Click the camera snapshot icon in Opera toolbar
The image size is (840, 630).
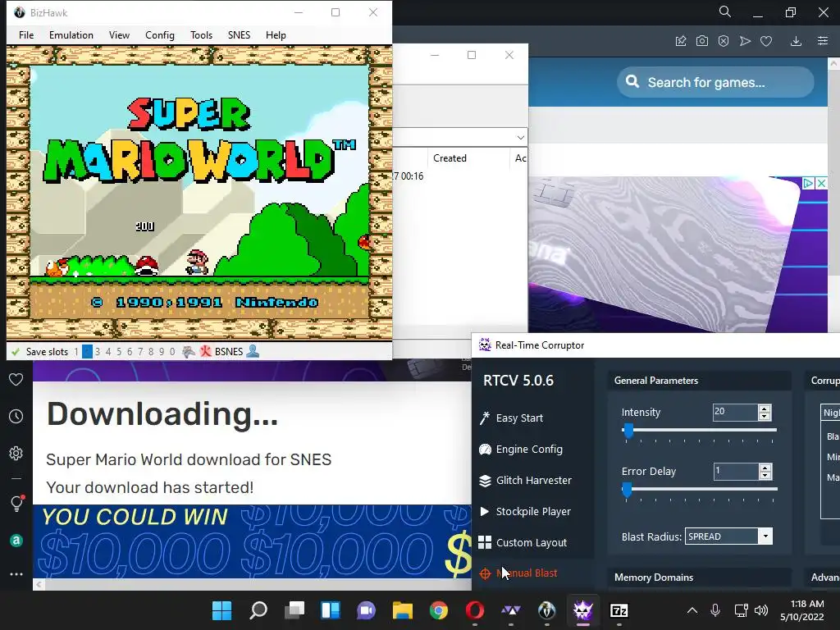[702, 41]
